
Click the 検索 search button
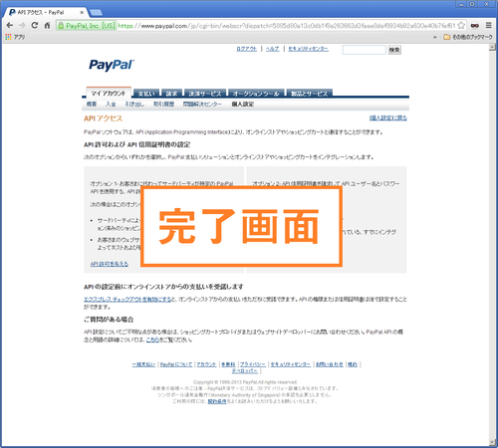click(394, 50)
